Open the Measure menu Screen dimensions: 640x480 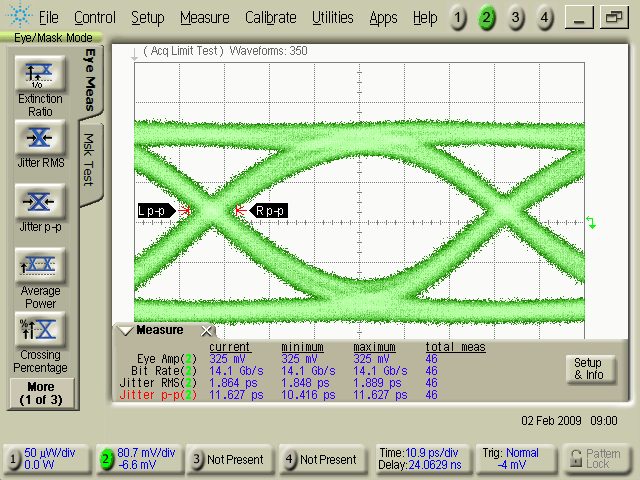point(204,18)
